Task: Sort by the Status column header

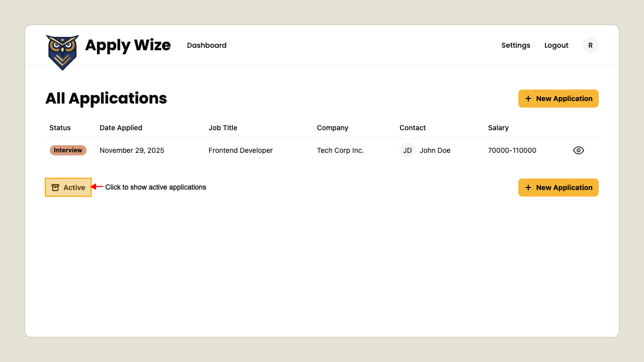Action: click(60, 128)
